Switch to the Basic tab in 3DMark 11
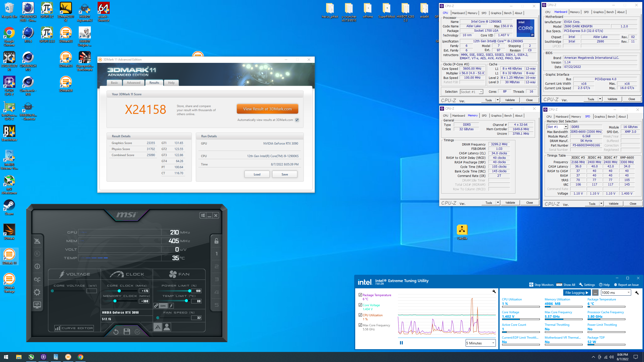Viewport: 644px width, 362px height. pyautogui.click(x=114, y=82)
